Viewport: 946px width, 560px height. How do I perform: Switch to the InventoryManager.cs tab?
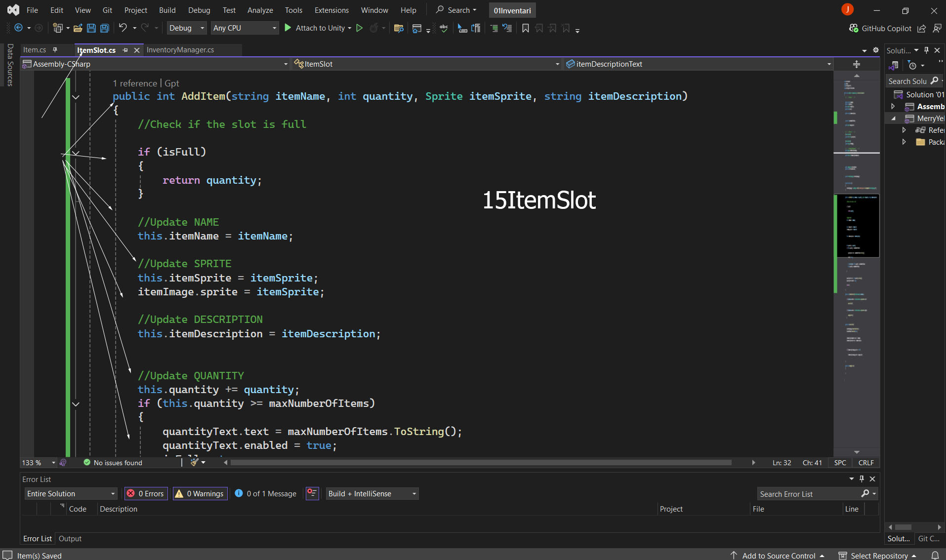point(180,50)
